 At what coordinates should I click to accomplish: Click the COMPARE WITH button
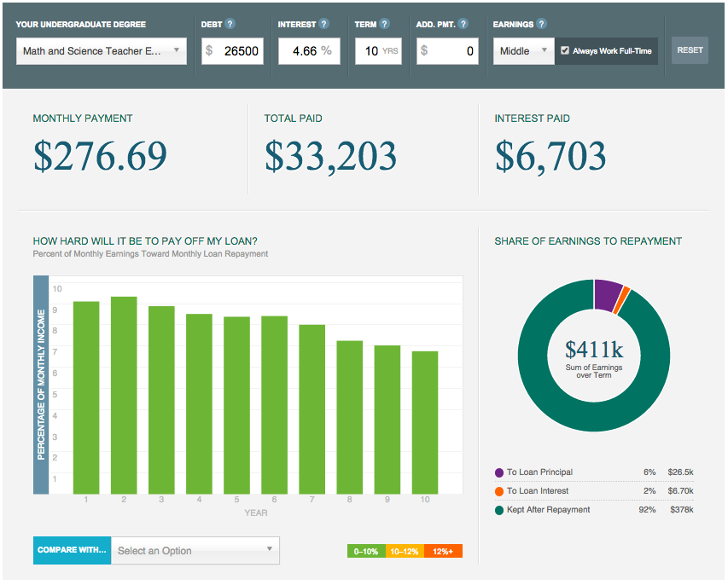[72, 550]
